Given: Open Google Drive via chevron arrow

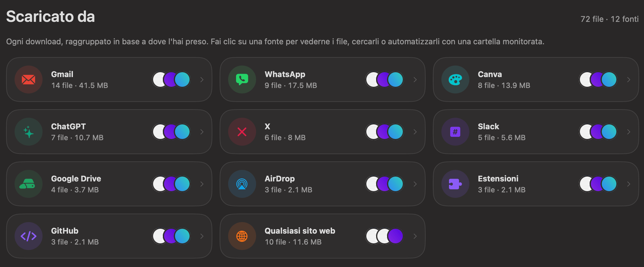Looking at the screenshot, I should pyautogui.click(x=202, y=184).
